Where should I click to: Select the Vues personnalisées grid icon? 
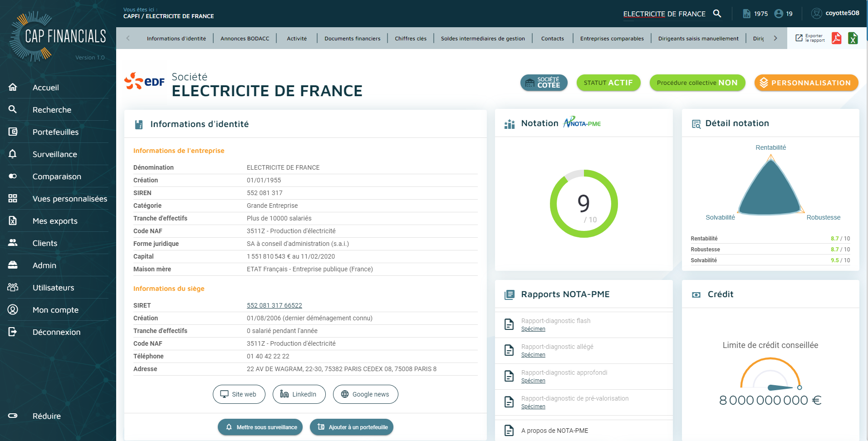click(x=13, y=198)
